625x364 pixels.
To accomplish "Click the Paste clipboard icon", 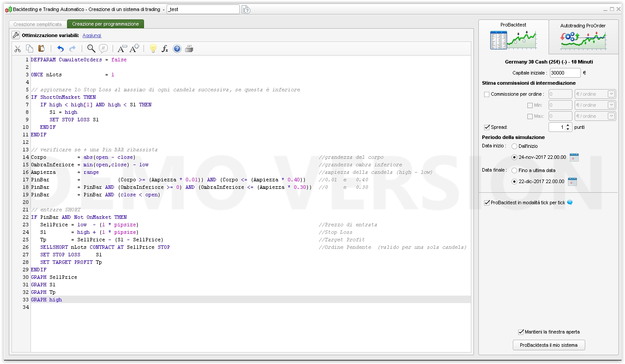I will pyautogui.click(x=42, y=49).
